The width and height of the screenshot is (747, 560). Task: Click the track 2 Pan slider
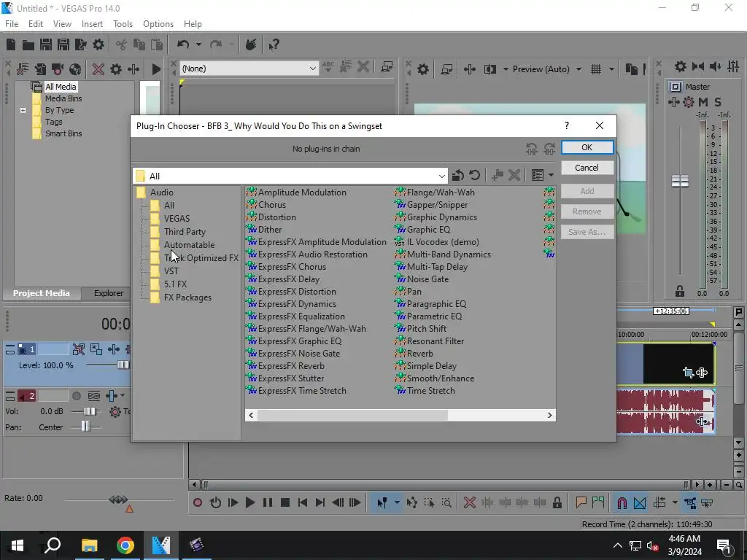[x=85, y=427]
